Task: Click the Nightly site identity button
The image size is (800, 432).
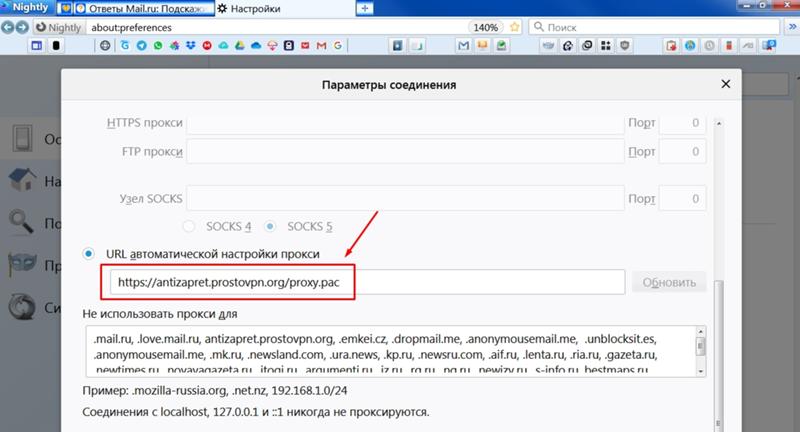Action: [x=59, y=27]
